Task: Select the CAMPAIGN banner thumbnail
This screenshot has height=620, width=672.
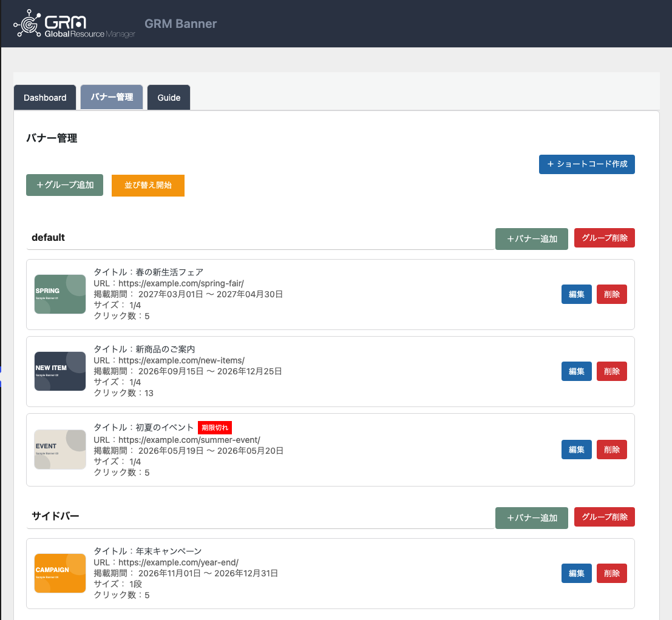Action: [60, 573]
